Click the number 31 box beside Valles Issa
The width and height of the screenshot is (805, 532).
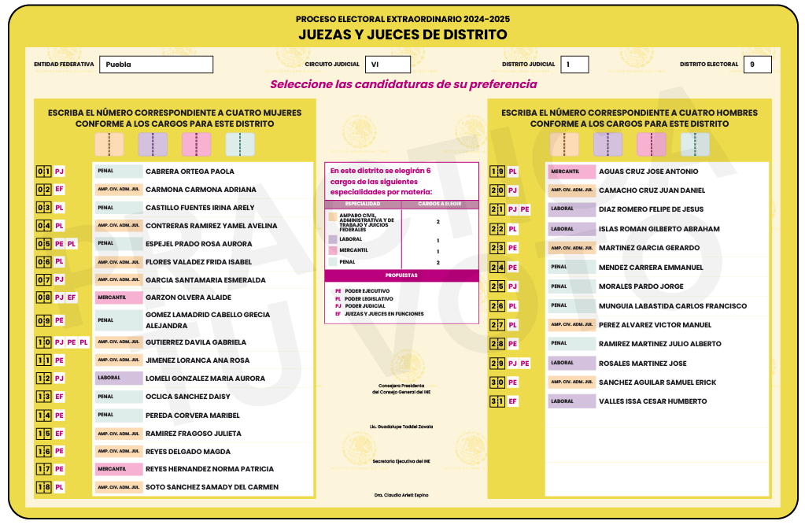[x=497, y=401]
